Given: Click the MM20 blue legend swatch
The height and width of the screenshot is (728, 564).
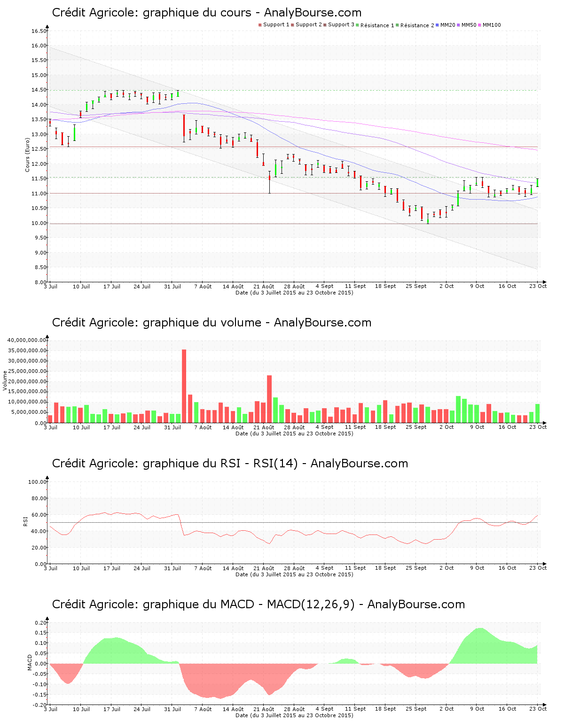Looking at the screenshot, I should 438,25.
